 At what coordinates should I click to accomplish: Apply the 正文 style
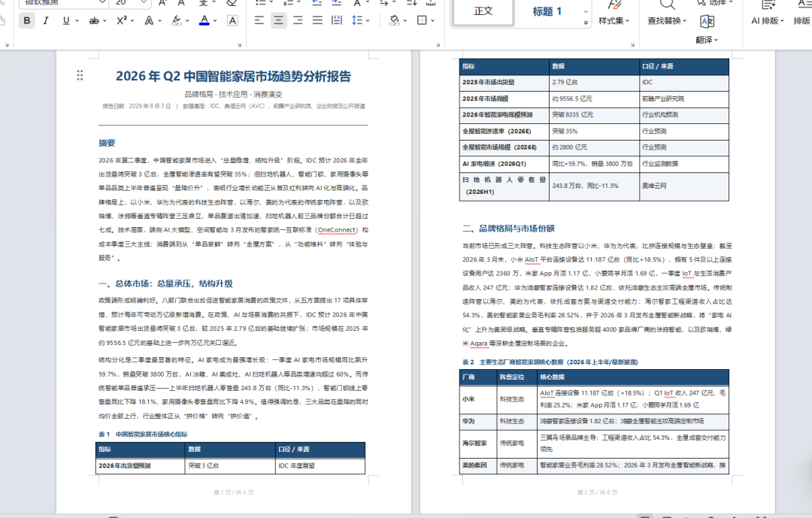[483, 11]
